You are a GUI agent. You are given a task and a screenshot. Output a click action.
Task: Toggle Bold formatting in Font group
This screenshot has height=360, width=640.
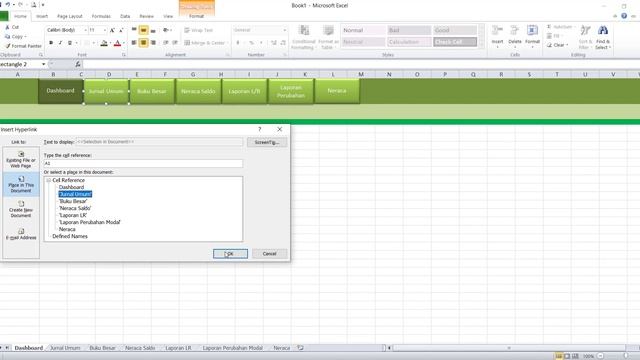tap(51, 43)
